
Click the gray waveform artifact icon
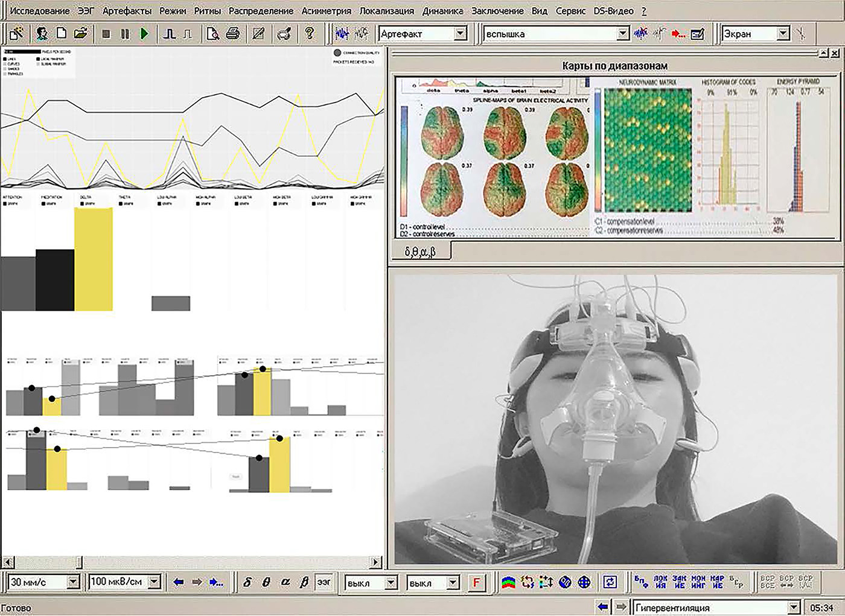point(362,34)
